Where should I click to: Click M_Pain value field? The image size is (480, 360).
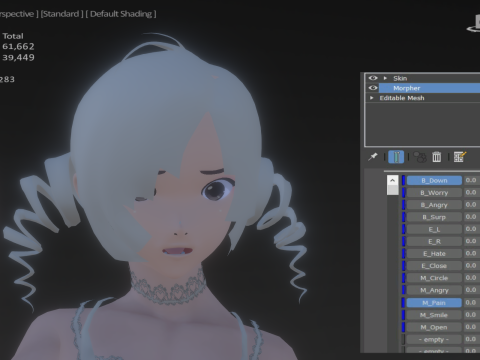(472, 303)
